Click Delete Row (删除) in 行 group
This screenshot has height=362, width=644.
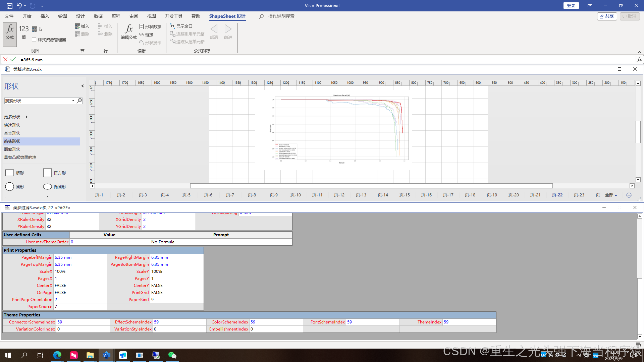(x=105, y=34)
